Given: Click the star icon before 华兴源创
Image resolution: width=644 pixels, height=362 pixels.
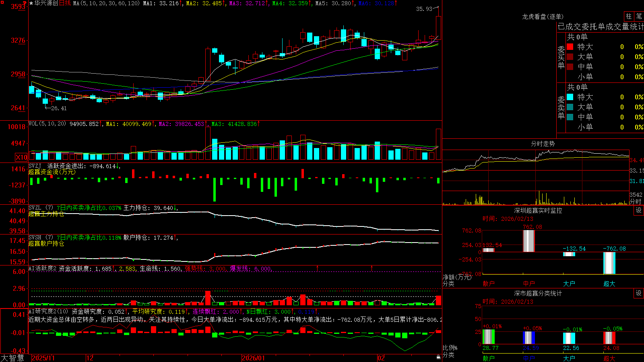Looking at the screenshot, I should pos(31,3).
